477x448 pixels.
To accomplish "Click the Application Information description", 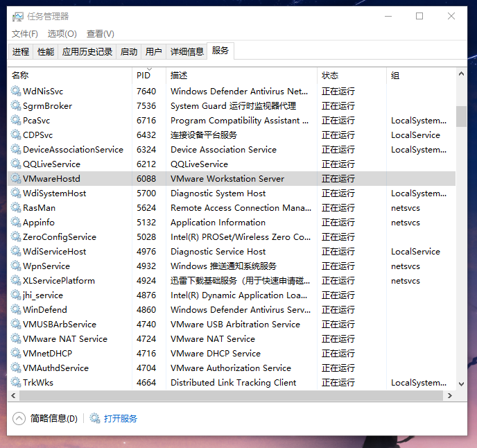I will (218, 223).
